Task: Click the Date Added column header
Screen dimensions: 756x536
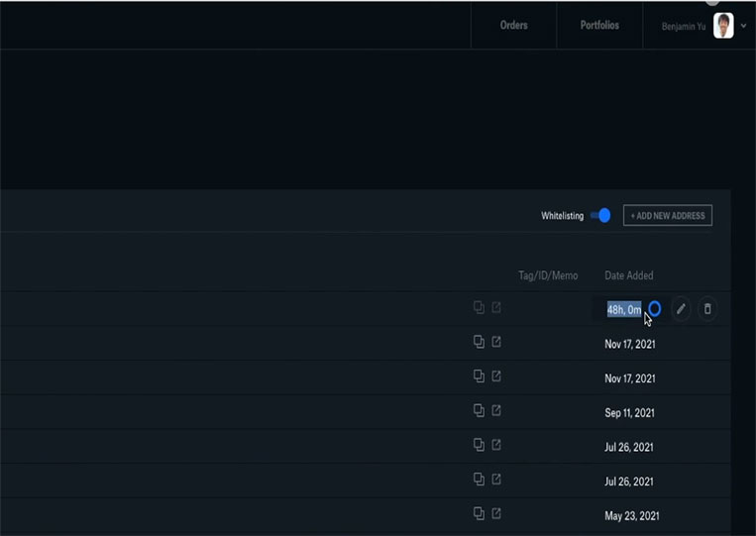Action: [629, 275]
